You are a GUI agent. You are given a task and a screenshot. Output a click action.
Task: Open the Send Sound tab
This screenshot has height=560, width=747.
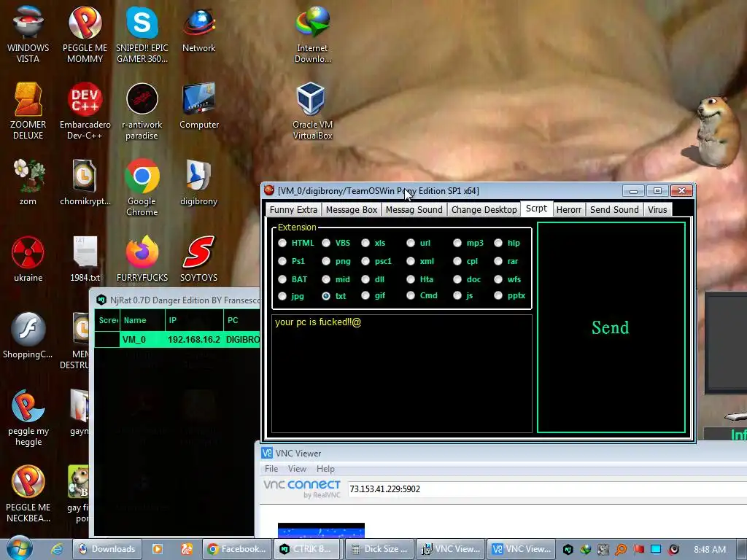point(614,209)
